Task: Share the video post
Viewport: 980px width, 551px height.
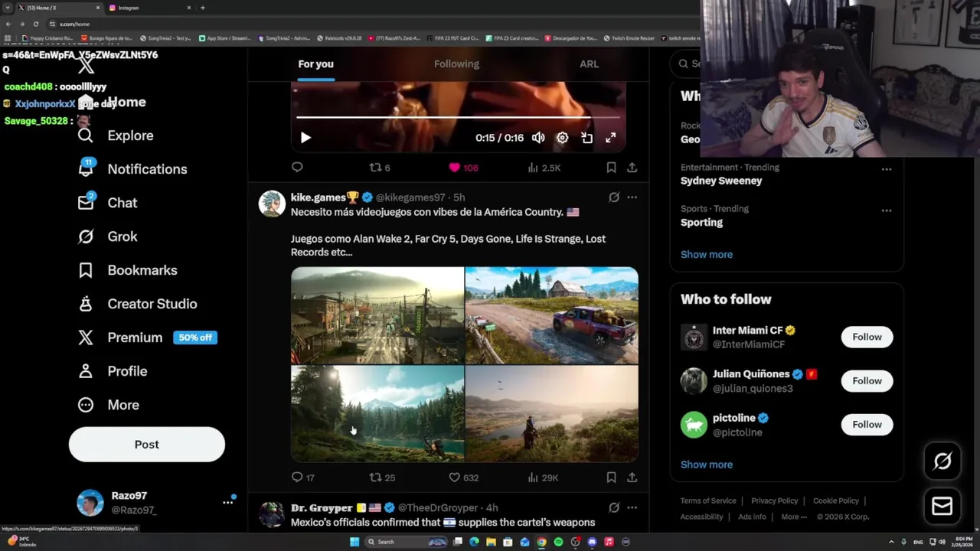Action: (x=632, y=167)
